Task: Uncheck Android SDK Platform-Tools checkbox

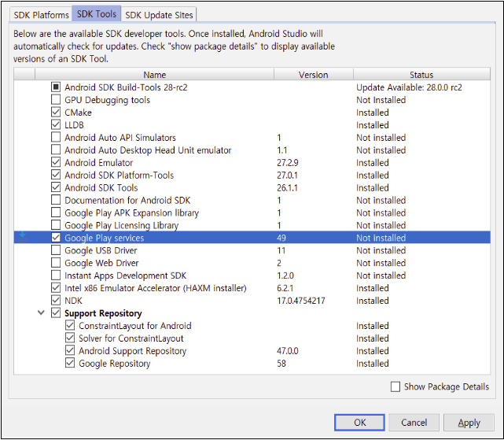Action: click(56, 175)
